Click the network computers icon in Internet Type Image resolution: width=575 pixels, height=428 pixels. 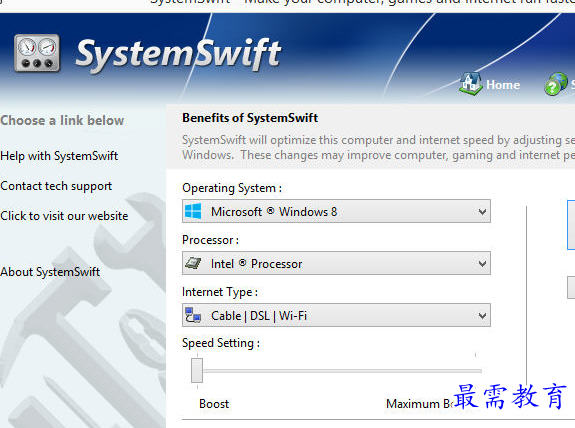point(193,315)
